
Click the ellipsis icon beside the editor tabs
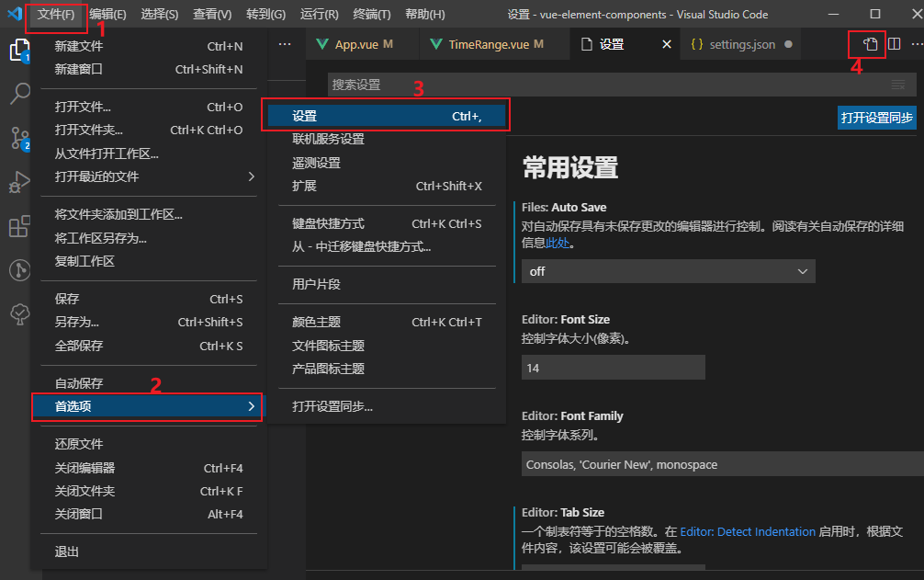283,43
